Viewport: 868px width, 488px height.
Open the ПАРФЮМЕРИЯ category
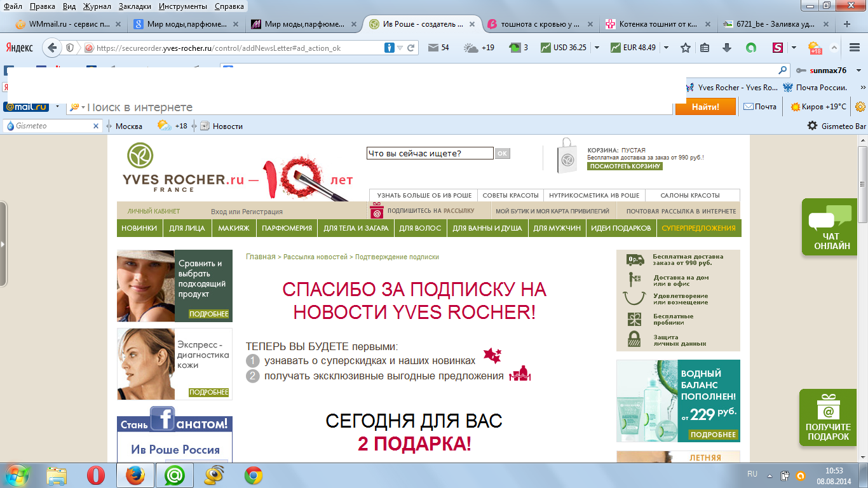point(287,228)
